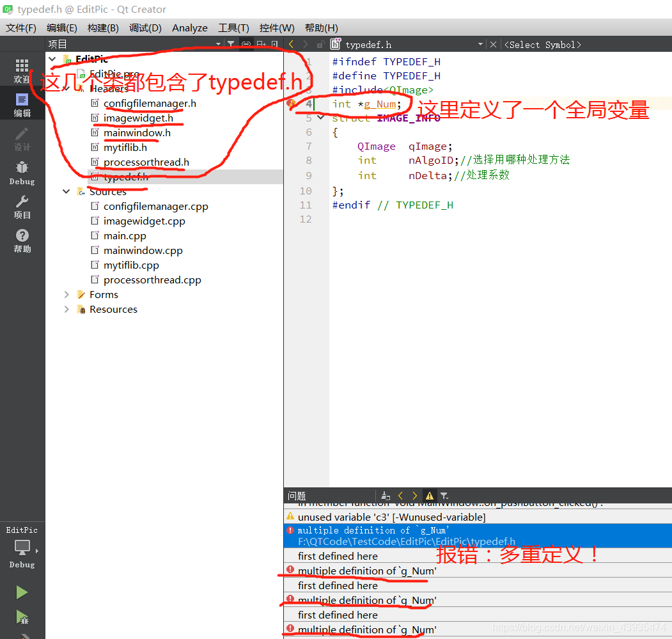Go to next issue in Issues pane
Viewport: 672px width, 639px height.
tap(414, 496)
